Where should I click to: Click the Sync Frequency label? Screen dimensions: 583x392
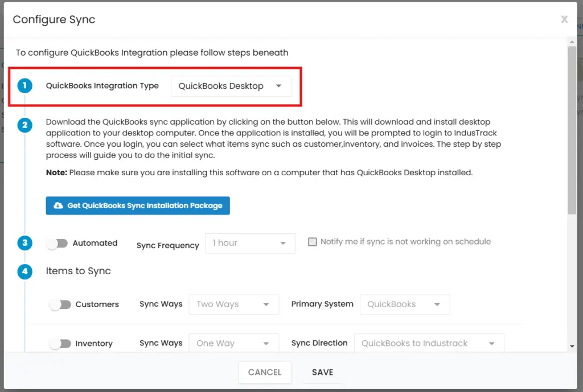click(168, 246)
